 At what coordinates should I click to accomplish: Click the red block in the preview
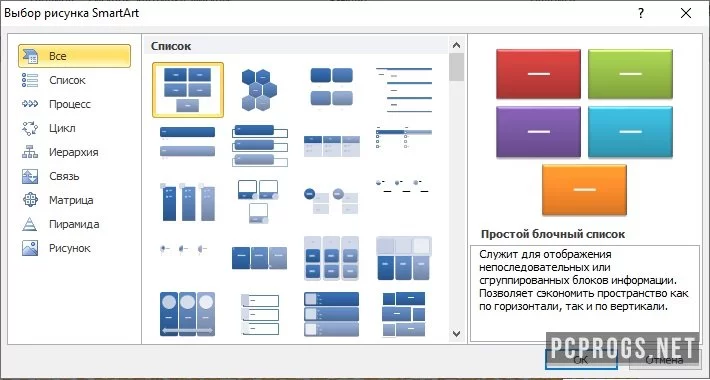tap(538, 74)
